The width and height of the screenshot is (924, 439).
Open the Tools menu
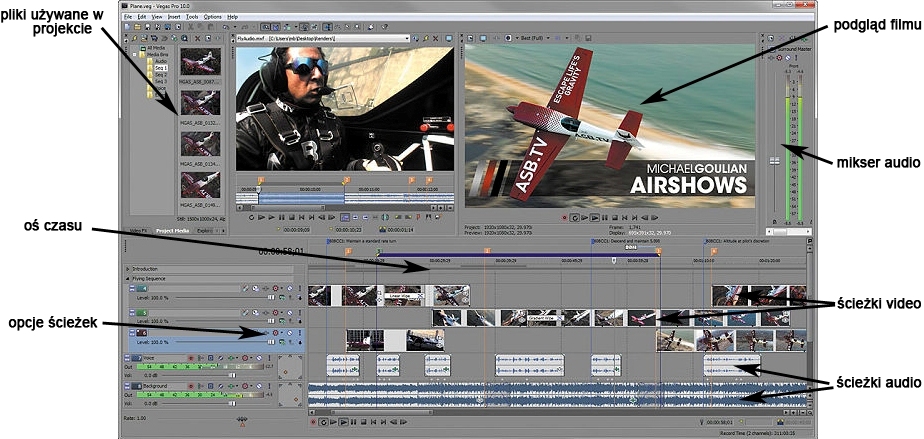[192, 17]
